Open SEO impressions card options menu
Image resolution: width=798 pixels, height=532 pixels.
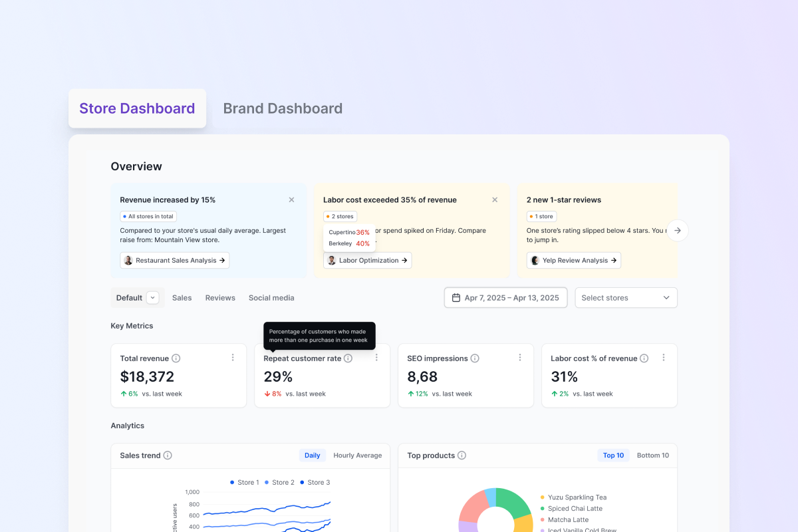click(x=520, y=358)
